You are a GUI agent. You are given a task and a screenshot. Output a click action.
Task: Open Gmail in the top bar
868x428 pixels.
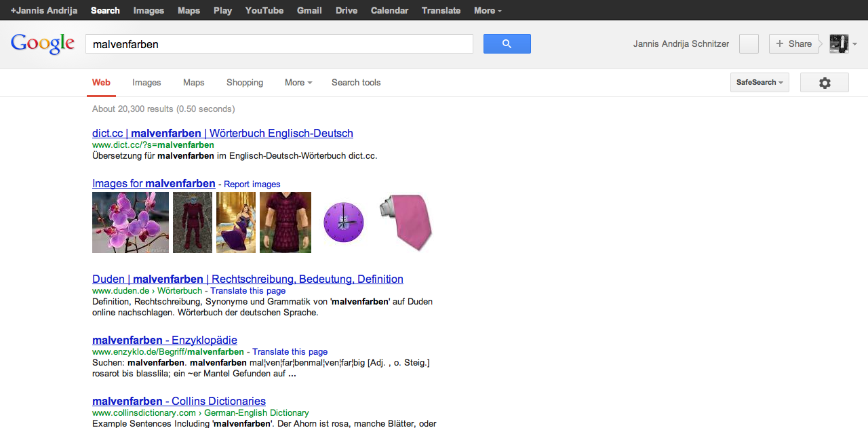309,10
